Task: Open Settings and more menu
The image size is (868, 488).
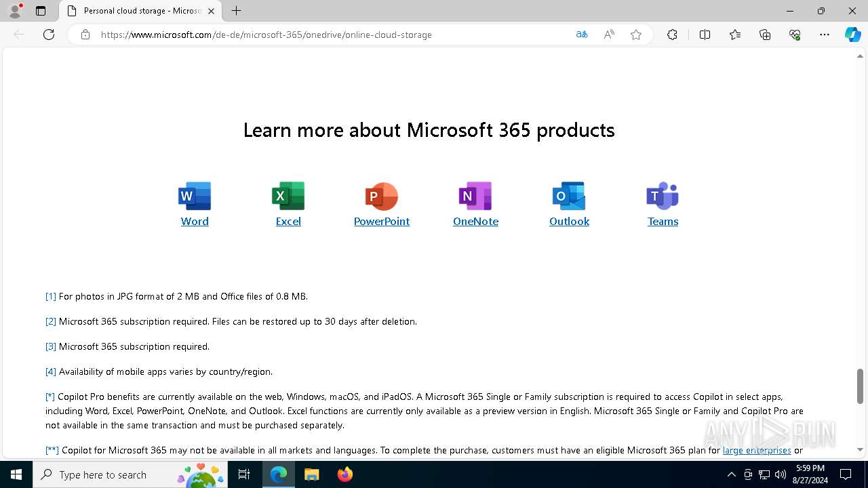Action: 825,35
